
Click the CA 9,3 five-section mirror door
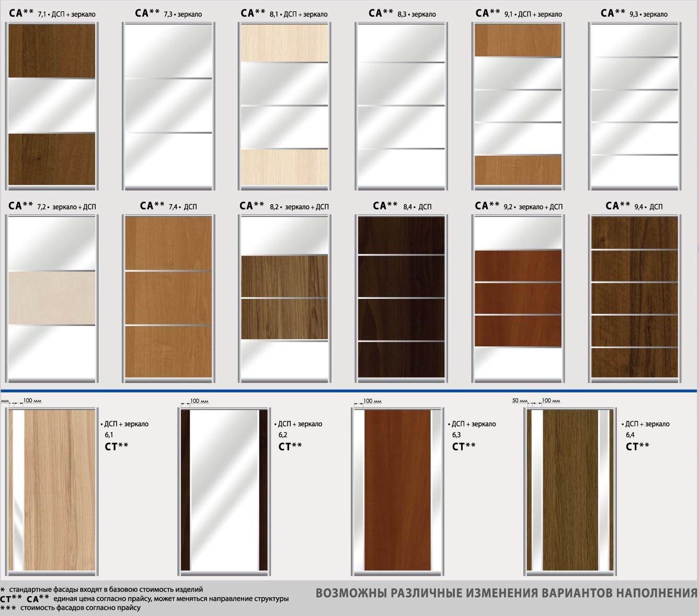coord(634,106)
